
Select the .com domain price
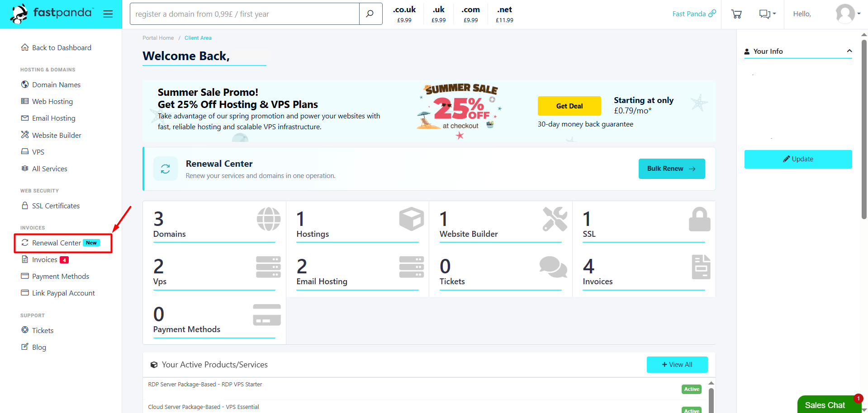point(471,14)
